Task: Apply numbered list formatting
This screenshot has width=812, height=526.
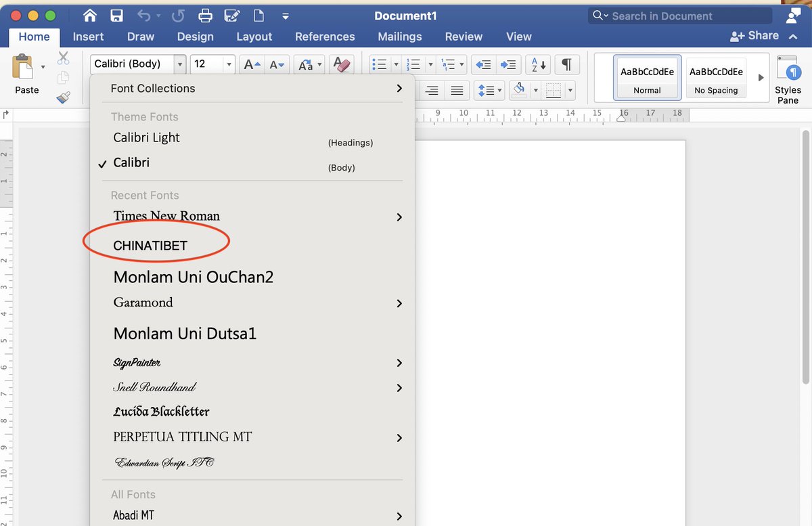Action: pyautogui.click(x=413, y=64)
